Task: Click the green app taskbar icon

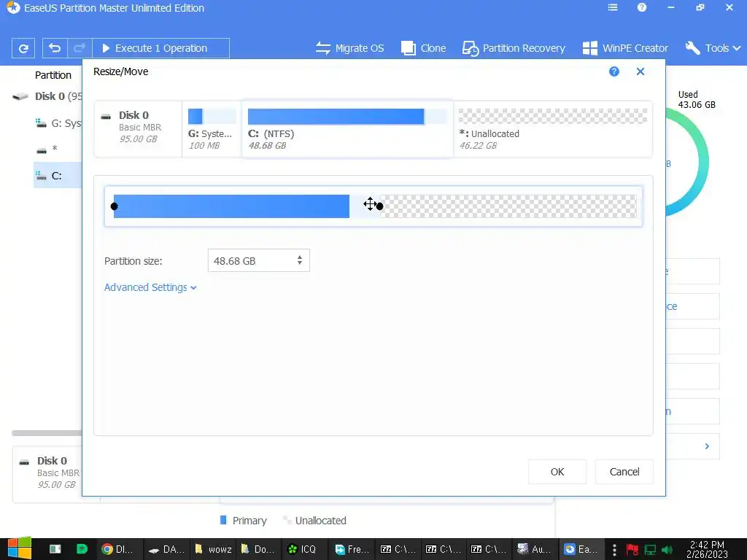Action: tap(82, 549)
